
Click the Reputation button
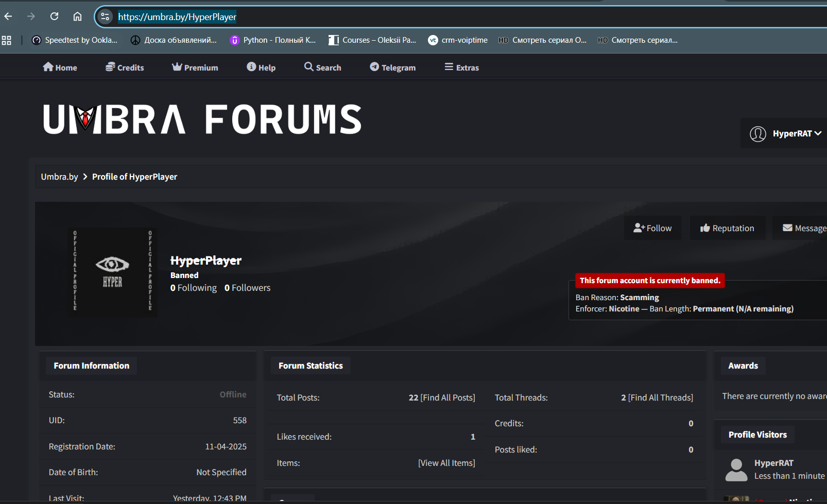coord(727,228)
